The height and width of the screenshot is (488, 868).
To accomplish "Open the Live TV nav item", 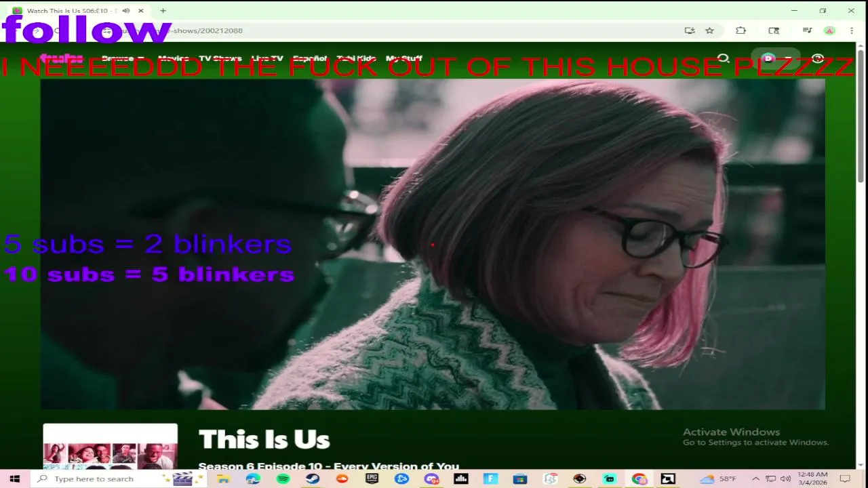I will point(267,58).
